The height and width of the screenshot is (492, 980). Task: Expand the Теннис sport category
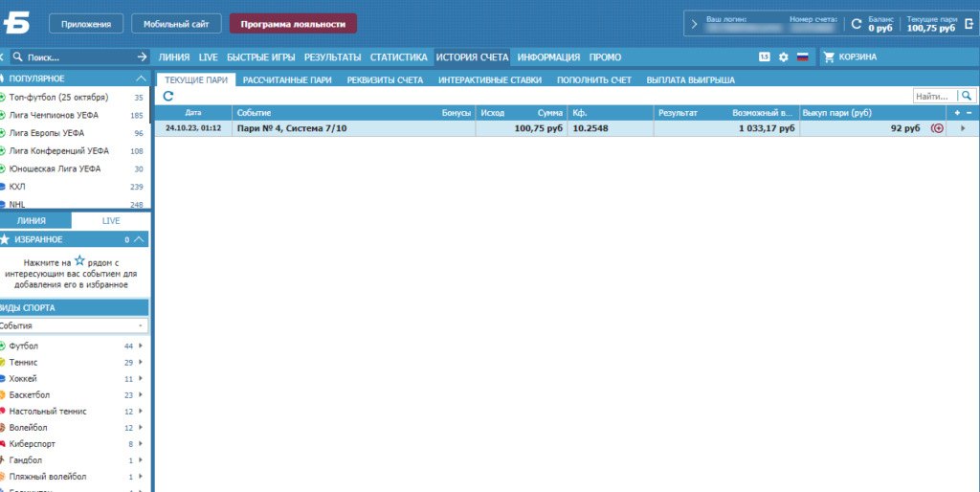(141, 362)
